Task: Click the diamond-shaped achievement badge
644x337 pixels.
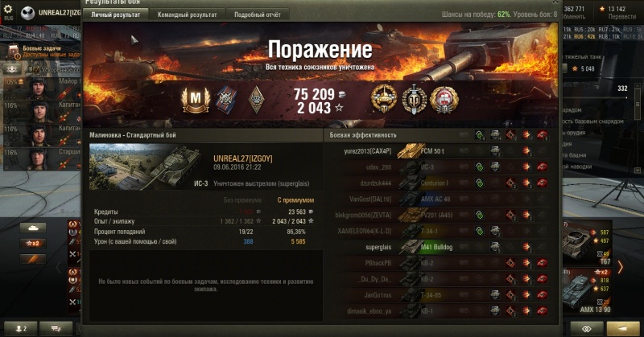Action: [258, 101]
